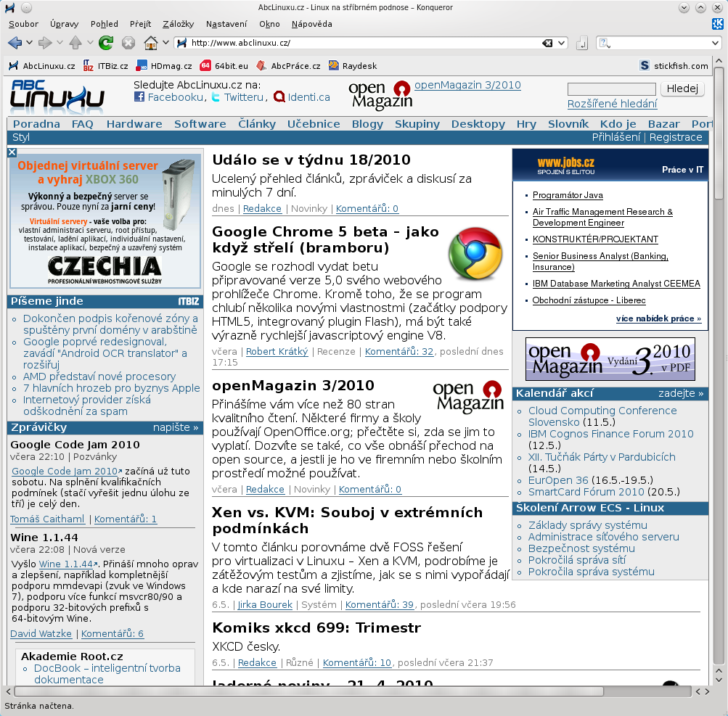Click the Forward navigation arrow
The height and width of the screenshot is (716, 728).
tap(45, 43)
